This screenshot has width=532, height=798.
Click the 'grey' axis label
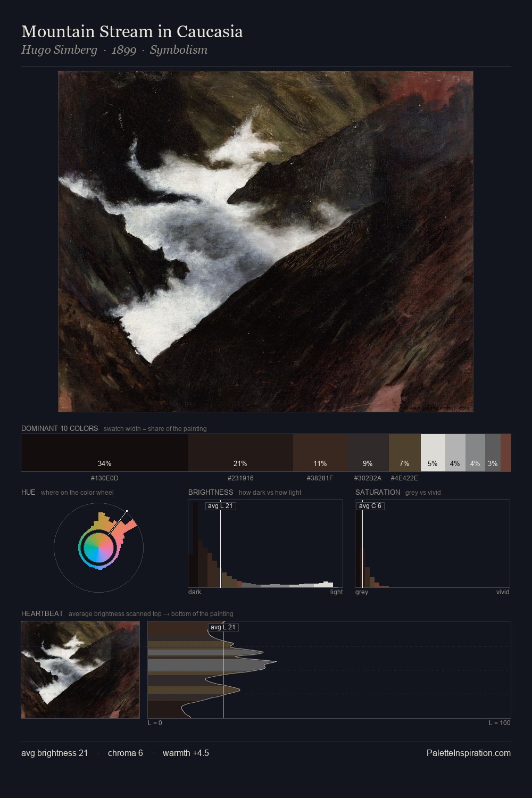click(x=362, y=592)
